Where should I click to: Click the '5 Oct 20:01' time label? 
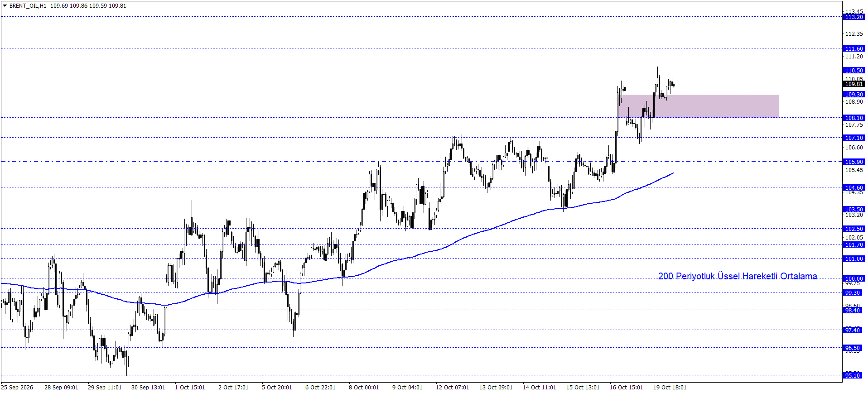(277, 388)
